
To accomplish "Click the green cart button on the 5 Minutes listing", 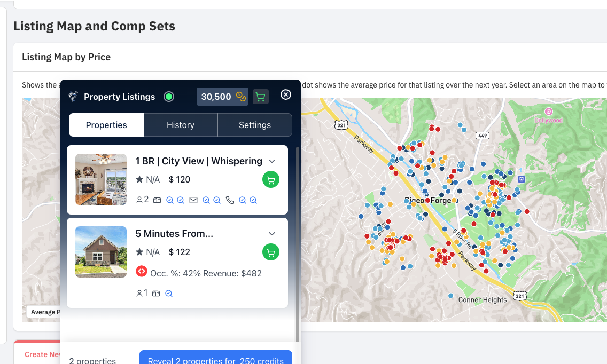I will 271,252.
